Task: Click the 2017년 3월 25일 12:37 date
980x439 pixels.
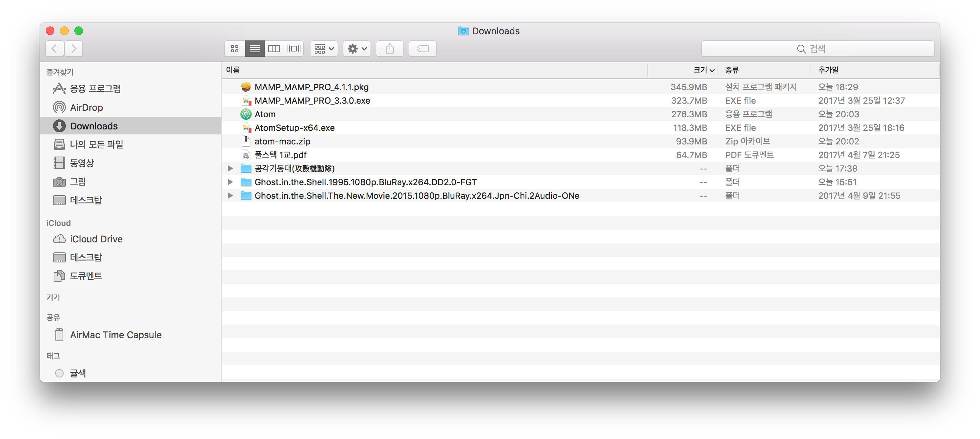Action: 861,101
